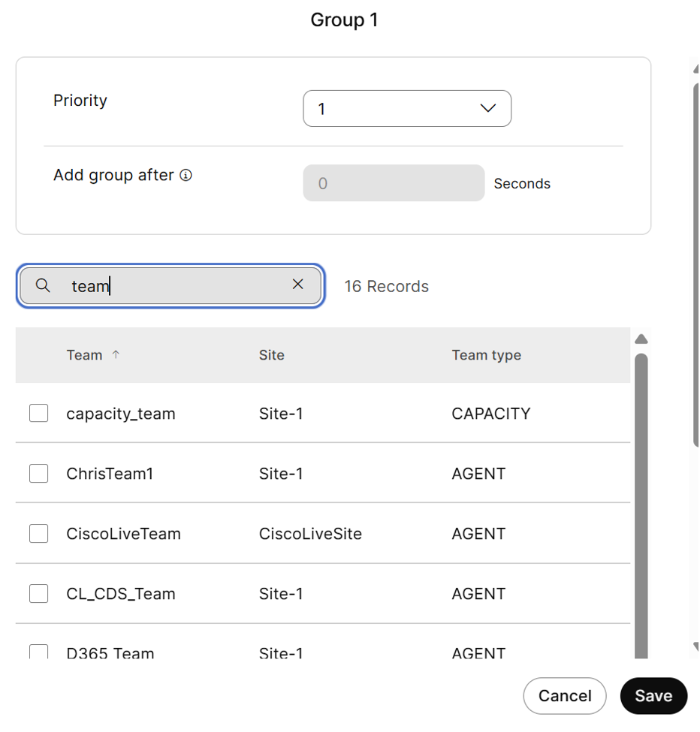
Task: Select the ChrisTeam1 checkbox
Action: coord(39,474)
